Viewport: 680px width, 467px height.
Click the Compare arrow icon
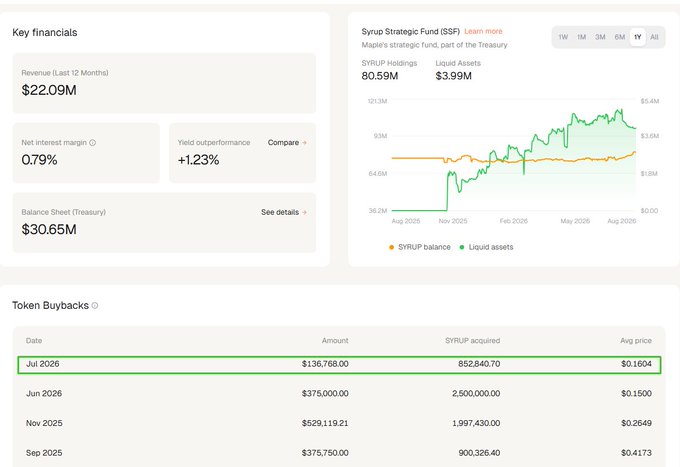(304, 143)
